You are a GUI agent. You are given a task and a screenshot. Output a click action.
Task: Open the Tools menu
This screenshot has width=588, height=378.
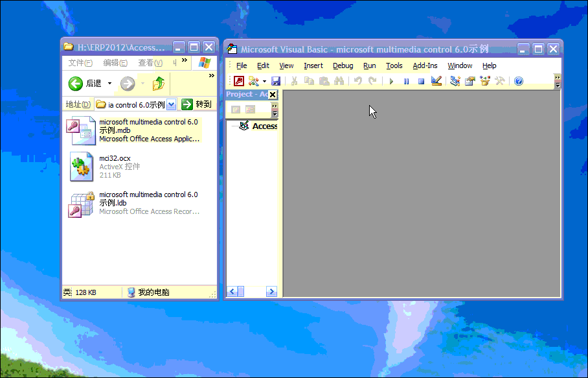[x=394, y=65]
